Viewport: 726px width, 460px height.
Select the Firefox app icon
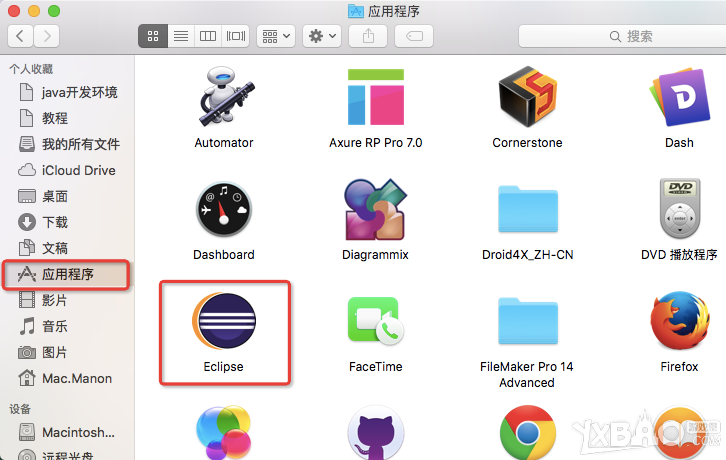click(680, 321)
